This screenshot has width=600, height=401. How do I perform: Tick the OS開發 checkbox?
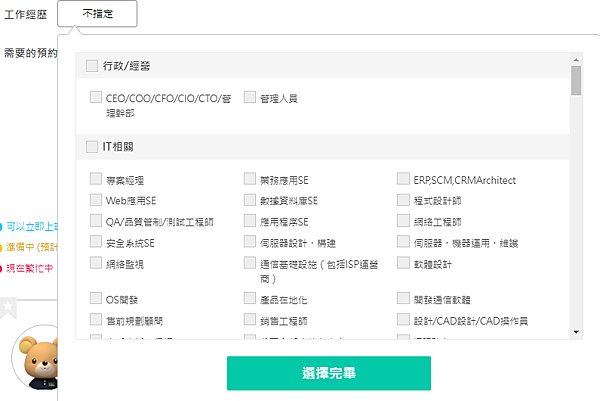pyautogui.click(x=96, y=298)
